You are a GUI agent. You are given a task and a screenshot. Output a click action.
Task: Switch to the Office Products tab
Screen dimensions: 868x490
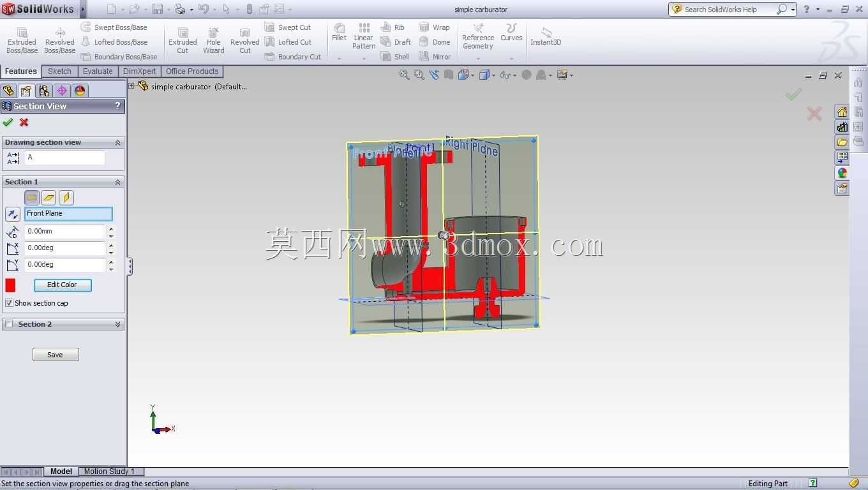192,71
